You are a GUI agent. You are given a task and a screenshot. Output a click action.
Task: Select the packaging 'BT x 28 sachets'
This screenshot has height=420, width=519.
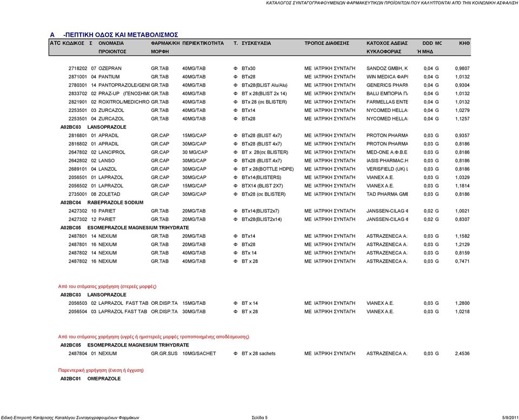(x=258, y=354)
